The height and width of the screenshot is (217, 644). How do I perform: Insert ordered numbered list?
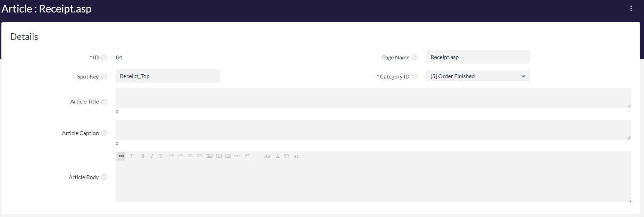[x=181, y=156]
